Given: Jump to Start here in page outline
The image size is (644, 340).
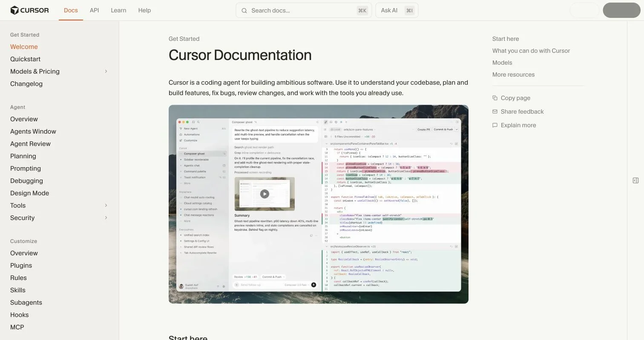Looking at the screenshot, I should (x=506, y=39).
